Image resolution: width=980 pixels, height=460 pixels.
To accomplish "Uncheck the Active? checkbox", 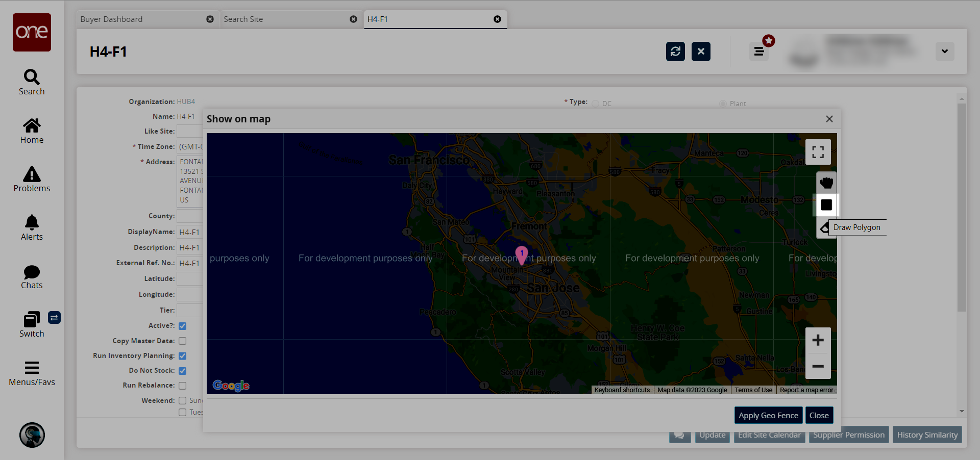I will pyautogui.click(x=182, y=326).
